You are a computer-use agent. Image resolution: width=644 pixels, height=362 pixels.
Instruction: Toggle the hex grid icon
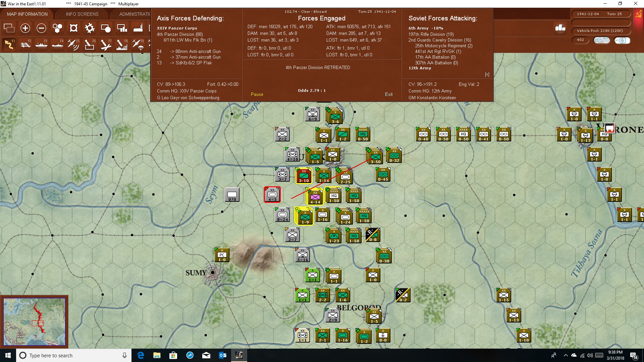click(57, 28)
